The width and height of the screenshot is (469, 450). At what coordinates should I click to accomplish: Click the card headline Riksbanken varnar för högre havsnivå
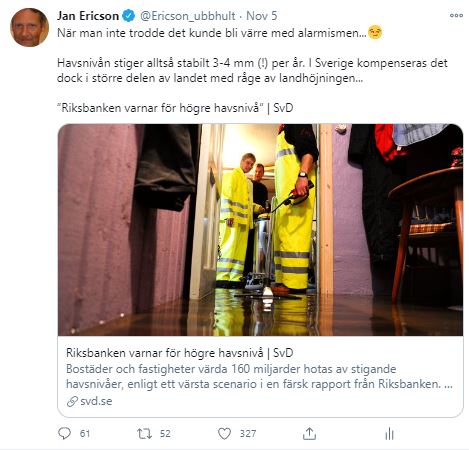pyautogui.click(x=180, y=353)
